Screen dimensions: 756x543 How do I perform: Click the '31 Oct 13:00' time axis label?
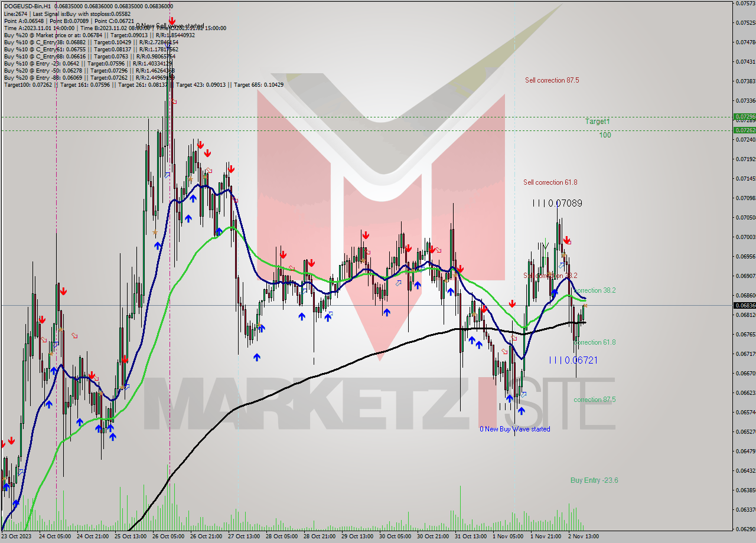[470, 537]
